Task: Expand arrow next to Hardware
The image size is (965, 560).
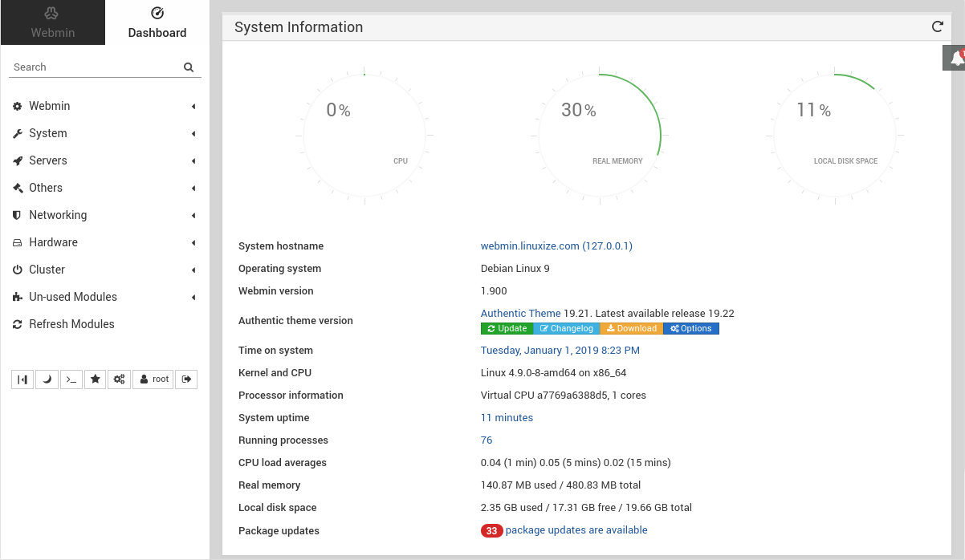Action: 193,243
